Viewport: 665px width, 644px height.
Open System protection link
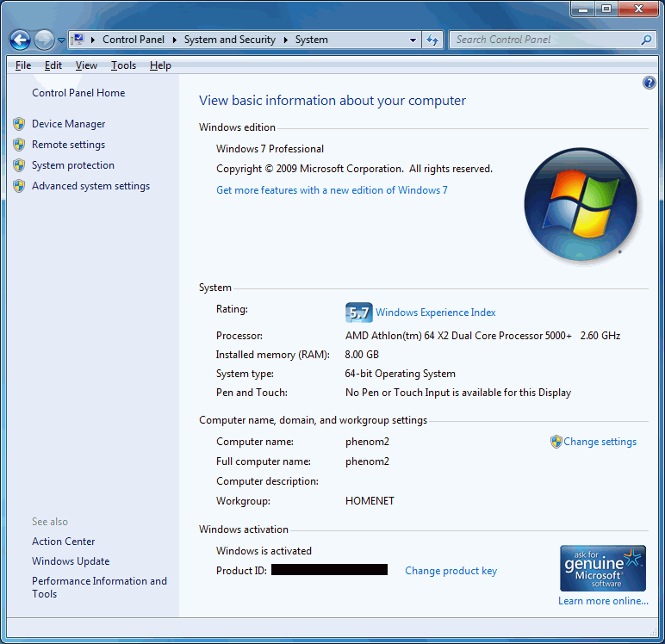pos(73,165)
